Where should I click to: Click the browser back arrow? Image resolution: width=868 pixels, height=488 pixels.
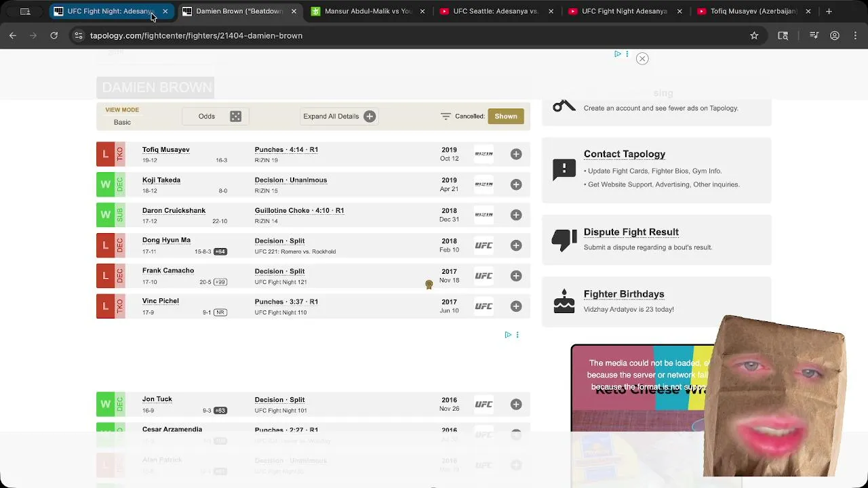(x=13, y=35)
